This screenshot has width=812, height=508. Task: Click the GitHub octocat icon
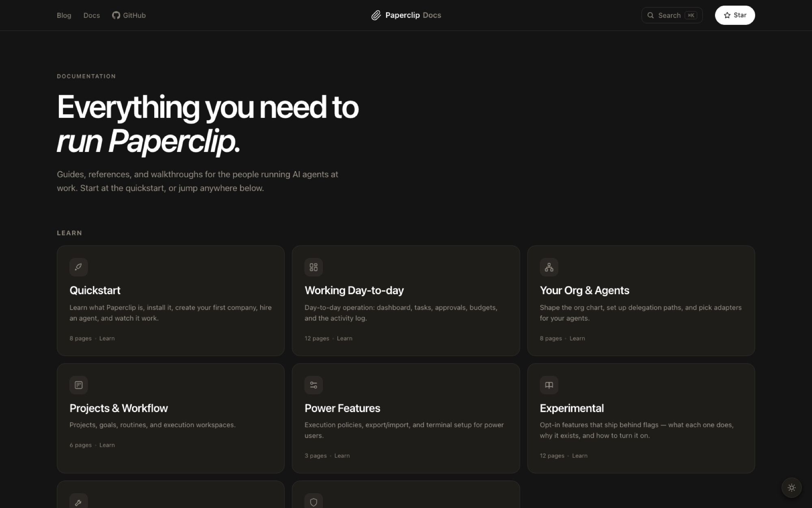coord(116,15)
